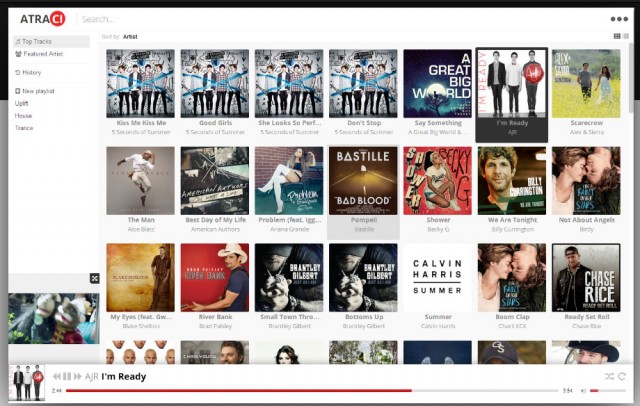640x406 pixels.
Task: Click the Atraci logo
Action: click(42, 19)
